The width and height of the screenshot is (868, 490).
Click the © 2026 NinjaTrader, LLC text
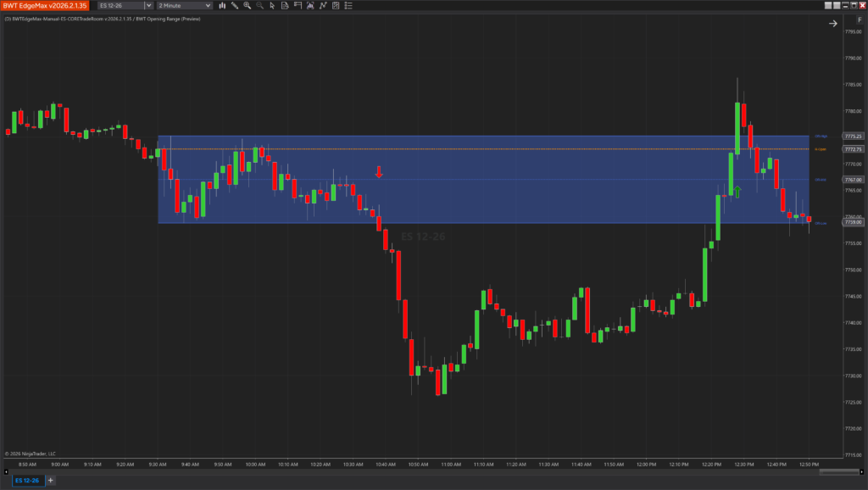point(30,454)
